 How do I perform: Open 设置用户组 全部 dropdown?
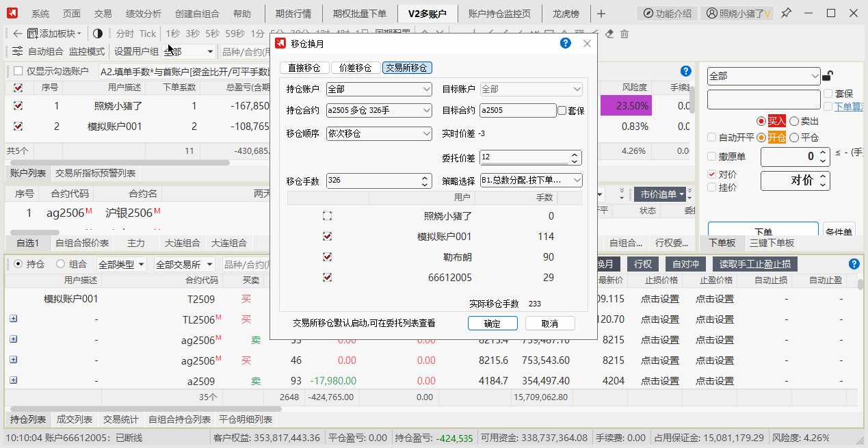coord(189,51)
